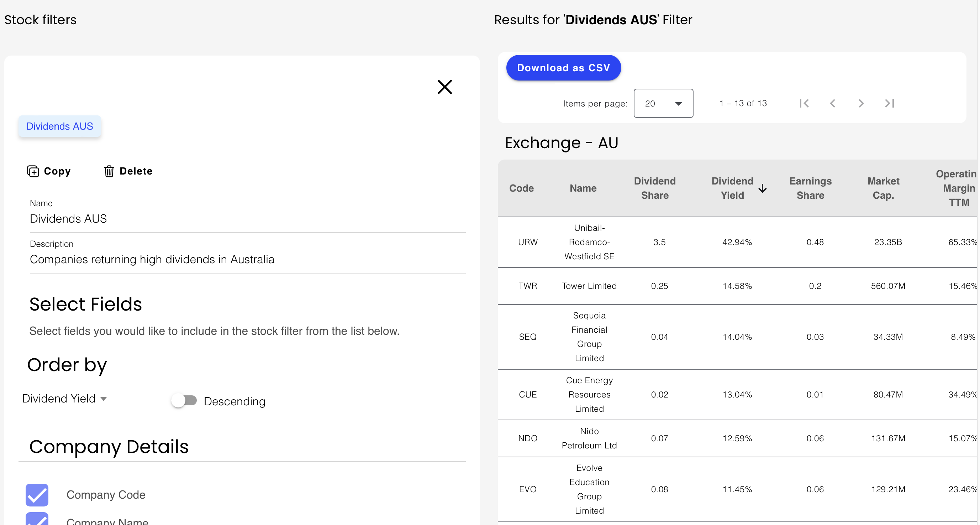Click the Dividend Yield sort arrow
980x525 pixels.
click(762, 188)
